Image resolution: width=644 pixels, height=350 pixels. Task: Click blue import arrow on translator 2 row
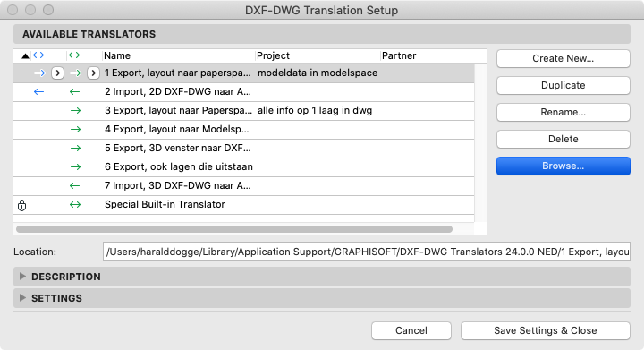39,91
